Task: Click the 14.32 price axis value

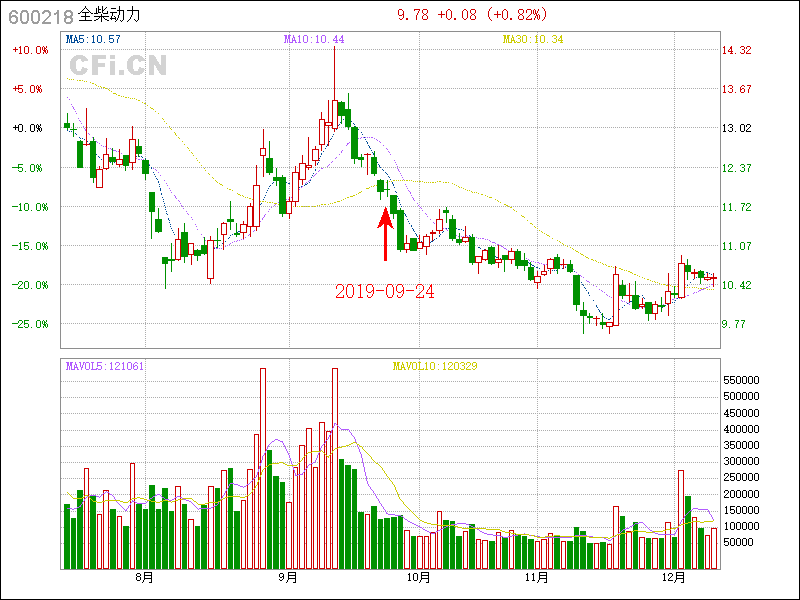Action: tap(737, 50)
